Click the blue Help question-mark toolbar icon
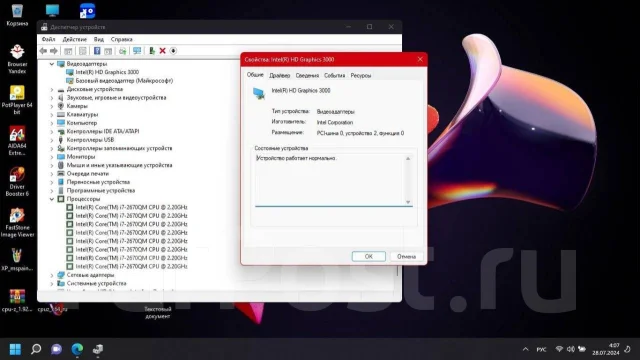The image size is (640, 360). [x=97, y=51]
